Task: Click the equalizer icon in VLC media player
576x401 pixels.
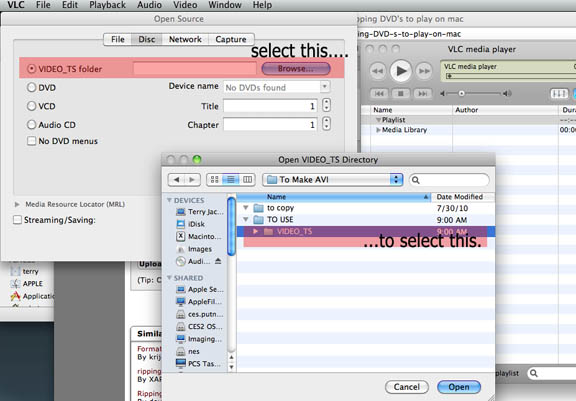Action: 559,94
